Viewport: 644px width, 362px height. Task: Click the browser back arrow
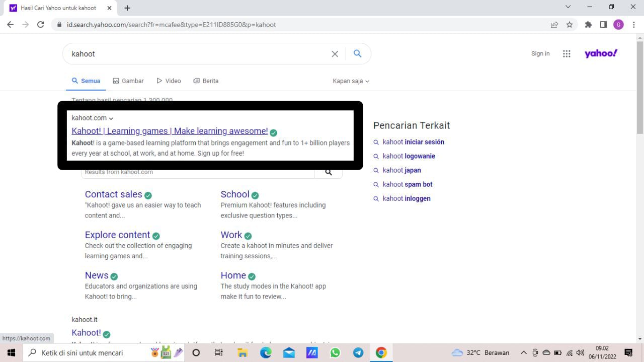point(10,24)
